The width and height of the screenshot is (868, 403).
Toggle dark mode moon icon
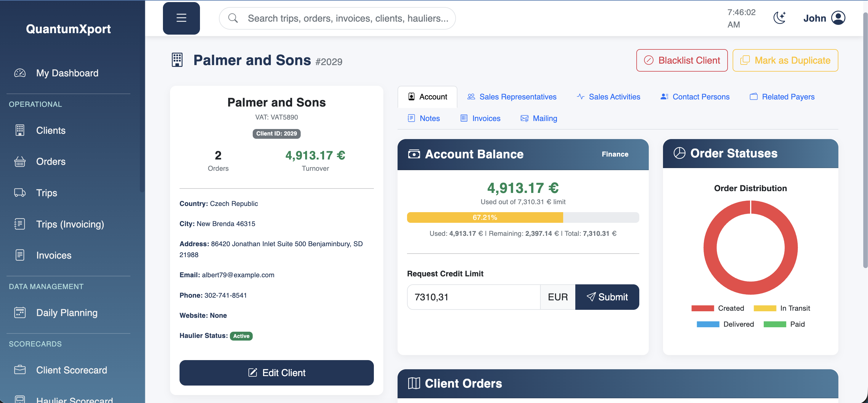(x=779, y=18)
